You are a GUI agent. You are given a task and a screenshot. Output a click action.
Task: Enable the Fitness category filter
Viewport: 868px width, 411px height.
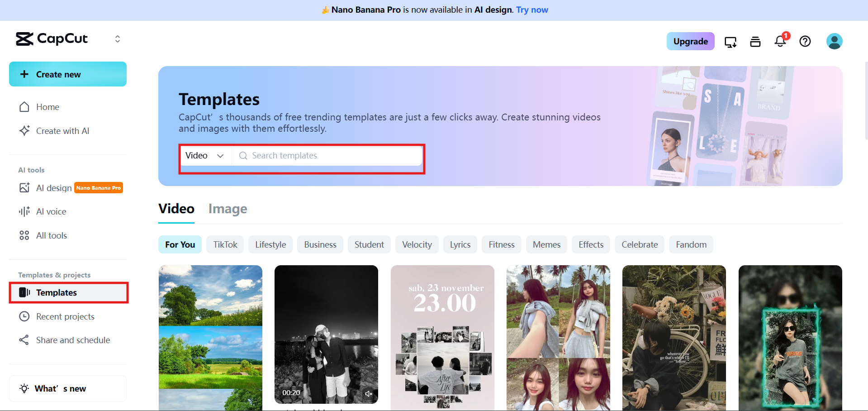[501, 244]
